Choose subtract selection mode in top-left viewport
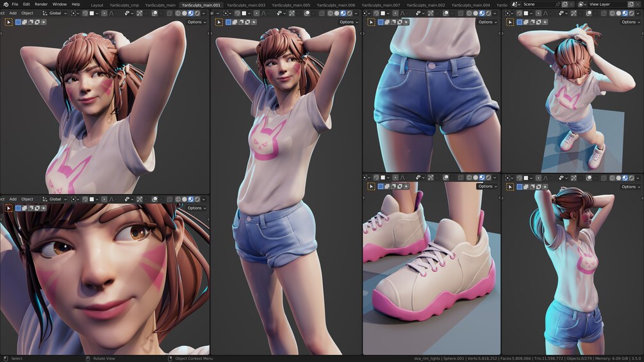644x362 pixels. [31, 22]
